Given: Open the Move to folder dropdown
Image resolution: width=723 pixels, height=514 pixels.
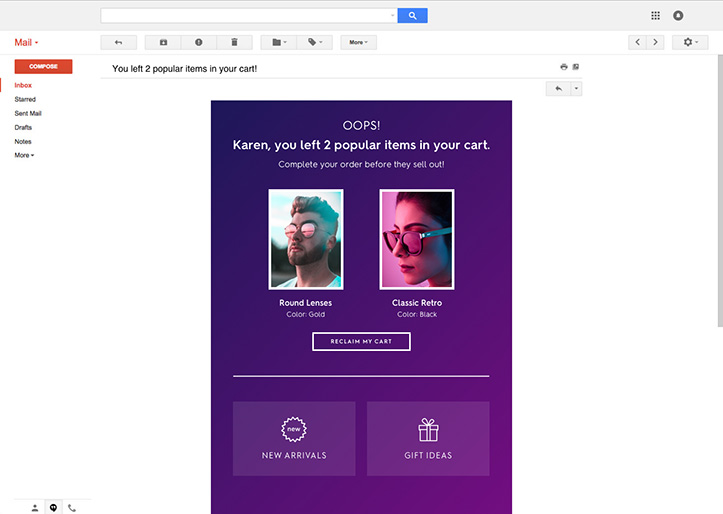Looking at the screenshot, I should (x=279, y=42).
